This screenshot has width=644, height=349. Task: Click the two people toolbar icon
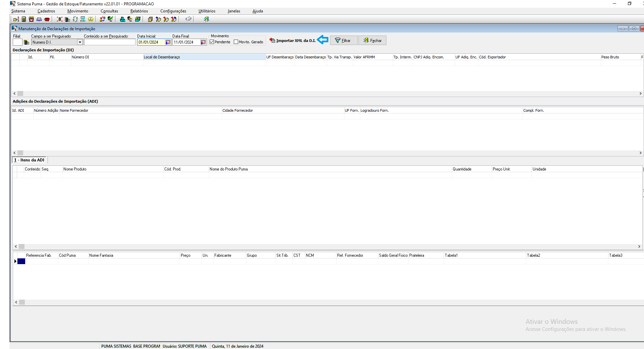(x=130, y=19)
